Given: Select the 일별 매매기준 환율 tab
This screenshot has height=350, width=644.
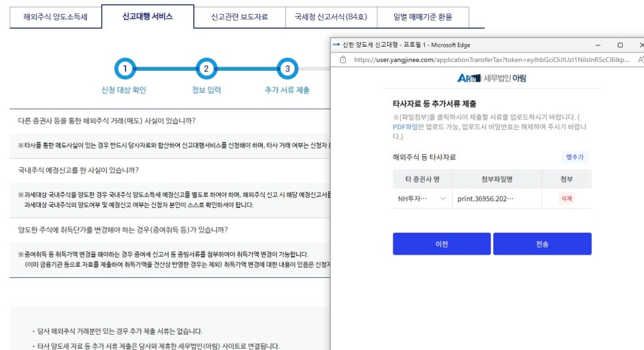Looking at the screenshot, I should (422, 17).
